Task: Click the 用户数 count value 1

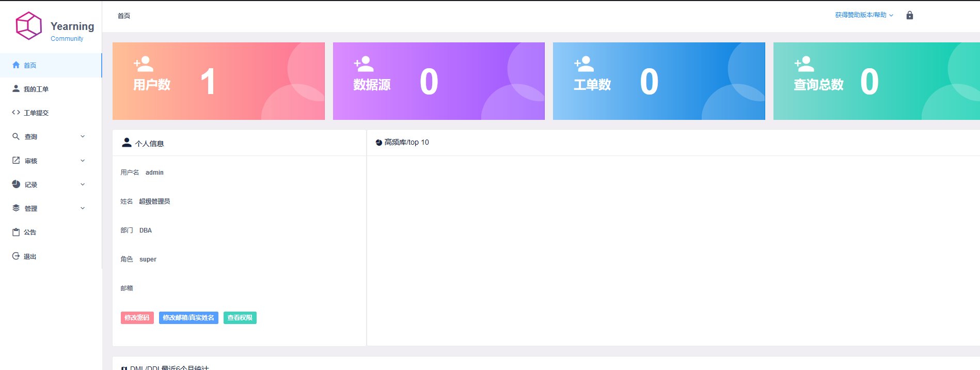Action: tap(208, 82)
